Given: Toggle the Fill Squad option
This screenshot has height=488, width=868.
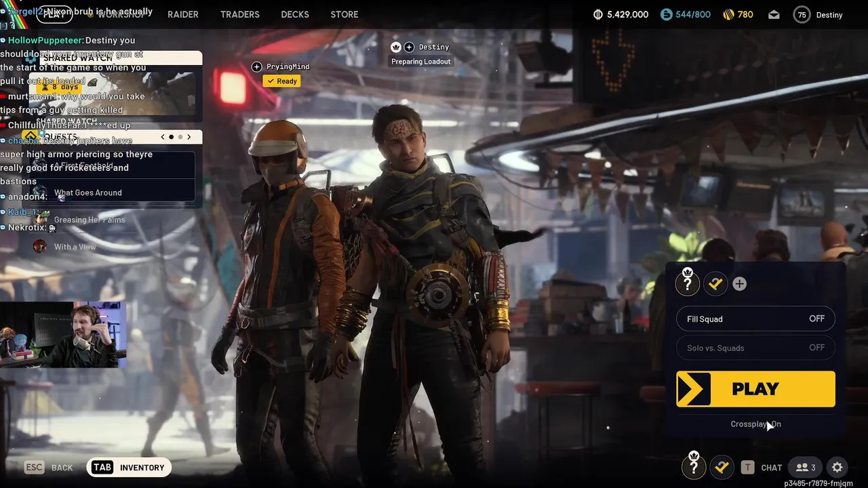Looking at the screenshot, I should click(x=755, y=319).
